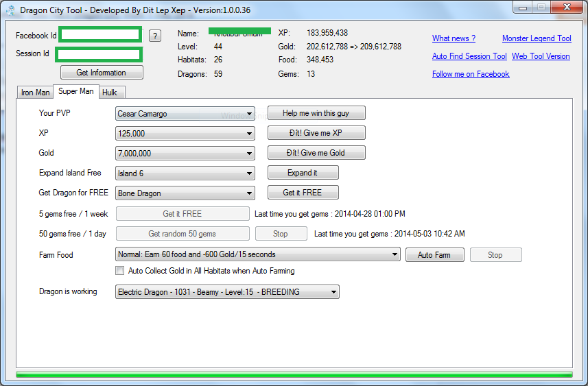Image resolution: width=588 pixels, height=386 pixels.
Task: Click Help me win this guy button
Action: click(316, 113)
